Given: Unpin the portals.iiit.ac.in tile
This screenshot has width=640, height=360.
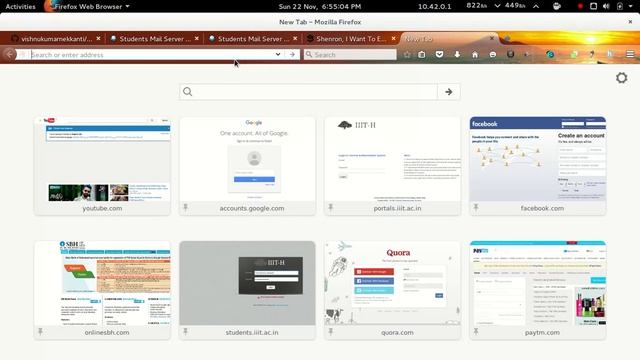Looking at the screenshot, I should pyautogui.click(x=331, y=208).
